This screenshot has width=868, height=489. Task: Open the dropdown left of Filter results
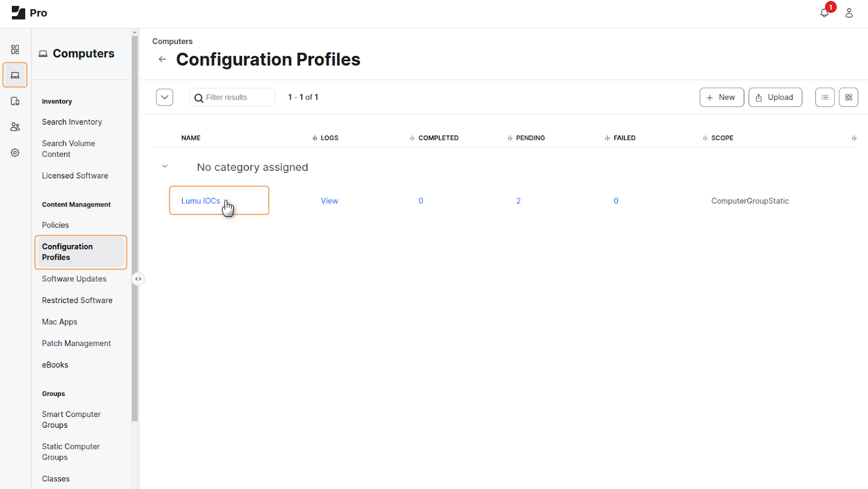click(x=164, y=98)
